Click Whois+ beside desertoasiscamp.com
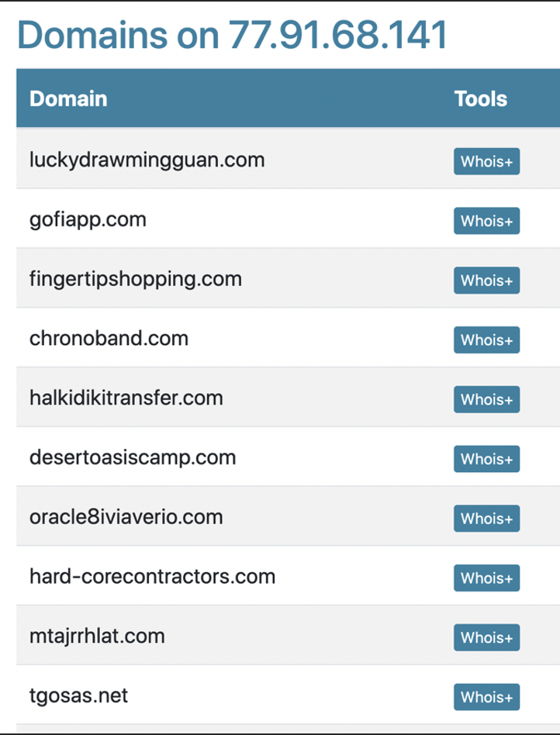This screenshot has width=560, height=735. pyautogui.click(x=486, y=459)
